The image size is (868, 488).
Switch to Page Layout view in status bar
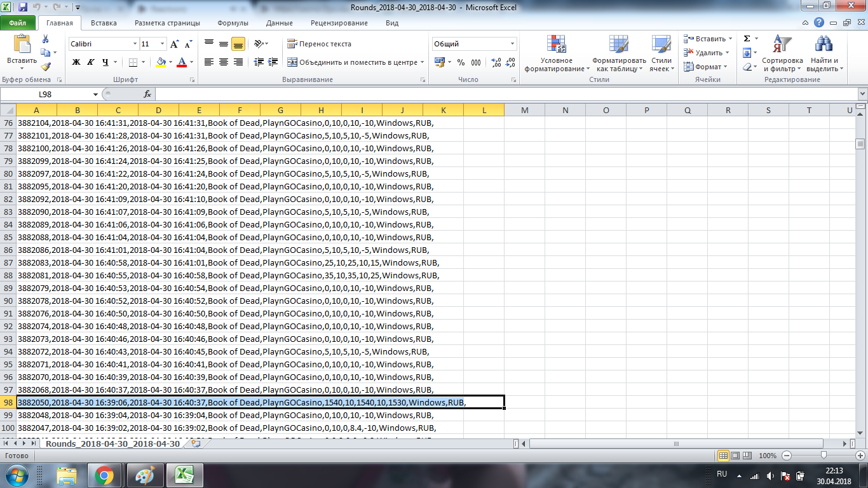735,456
